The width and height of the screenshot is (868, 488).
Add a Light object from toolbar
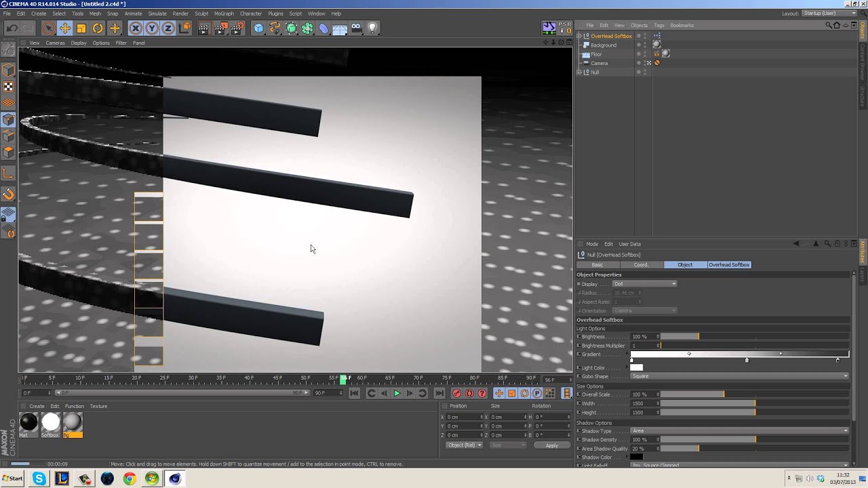(x=372, y=28)
